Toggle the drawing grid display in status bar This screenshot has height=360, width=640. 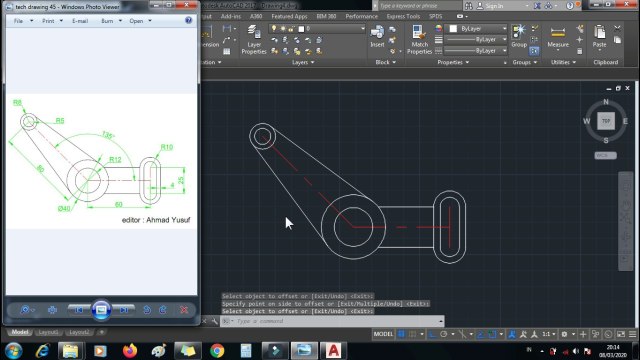[x=401, y=334]
